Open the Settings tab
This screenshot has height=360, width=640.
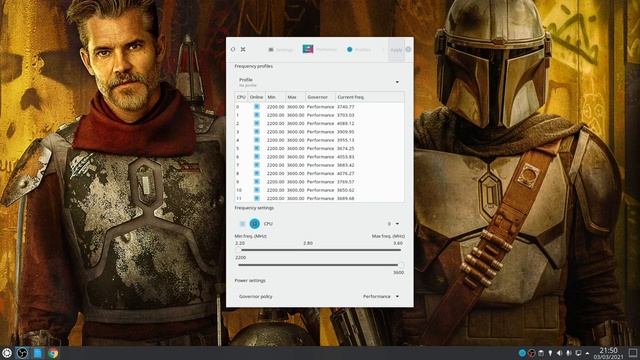point(281,50)
